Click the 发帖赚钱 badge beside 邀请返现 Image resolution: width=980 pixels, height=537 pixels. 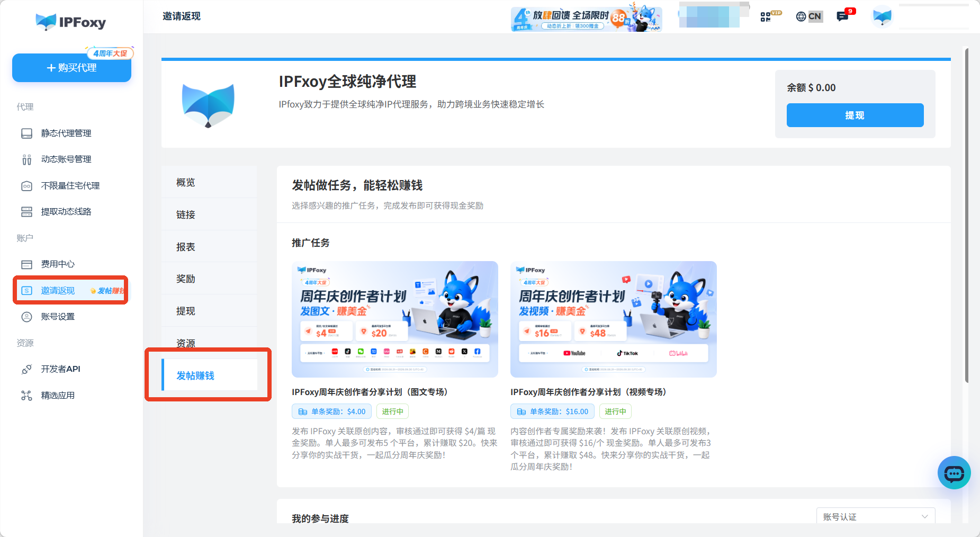[108, 291]
